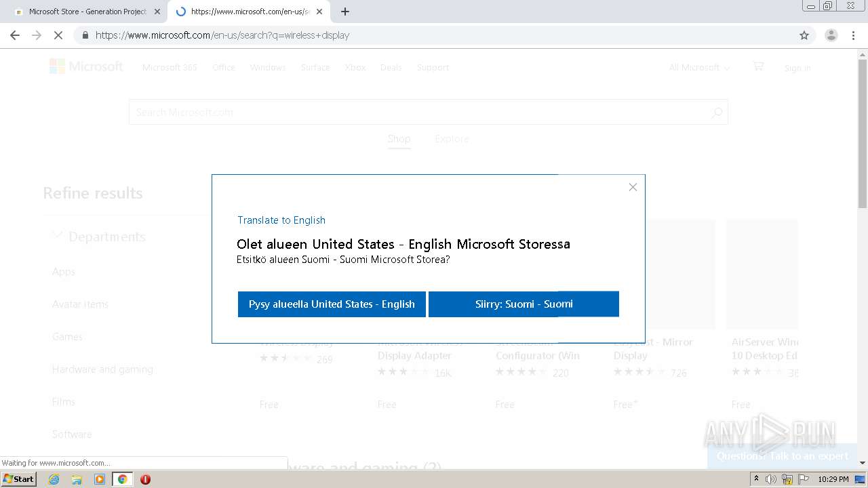The width and height of the screenshot is (868, 488).
Task: Open AirServer Windows 10 Desktop Edition result
Action: pos(764,349)
